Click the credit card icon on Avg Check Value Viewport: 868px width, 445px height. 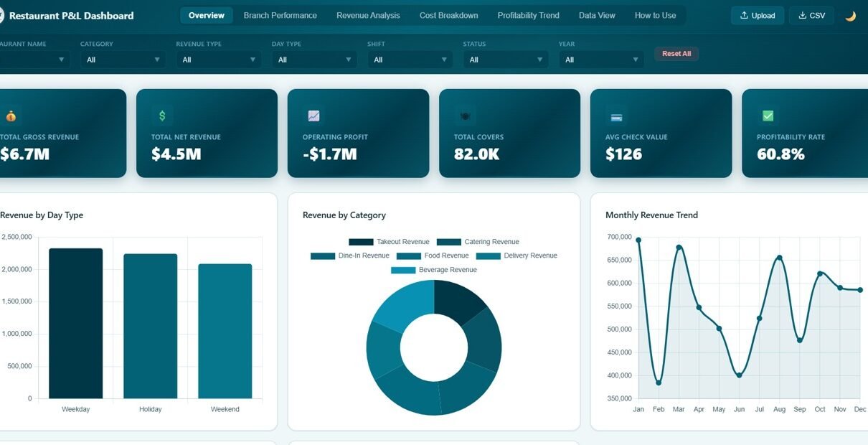(616, 116)
